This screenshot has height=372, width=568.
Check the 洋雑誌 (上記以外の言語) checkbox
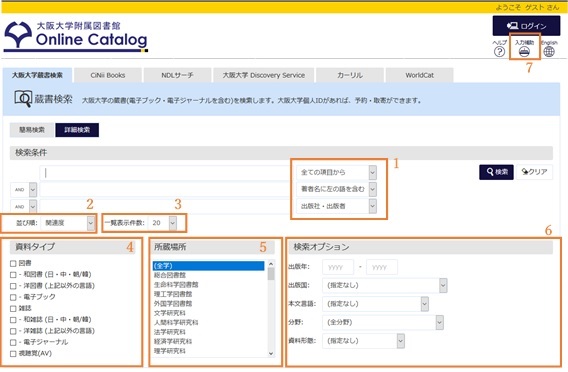[13, 331]
